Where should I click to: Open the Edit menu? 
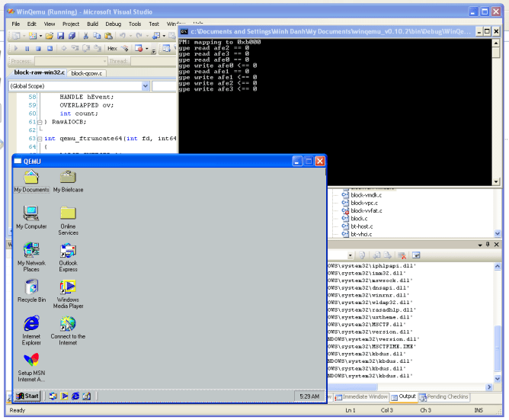pyautogui.click(x=31, y=24)
